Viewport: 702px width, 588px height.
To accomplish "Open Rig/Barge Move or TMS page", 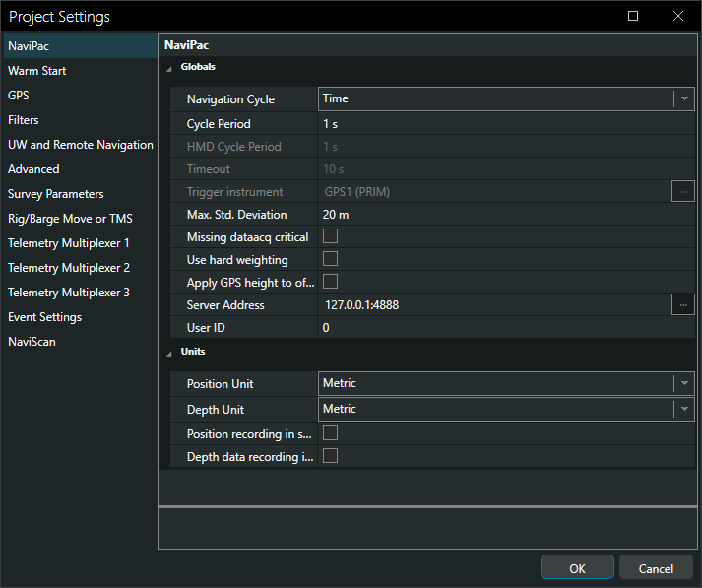I will (81, 219).
